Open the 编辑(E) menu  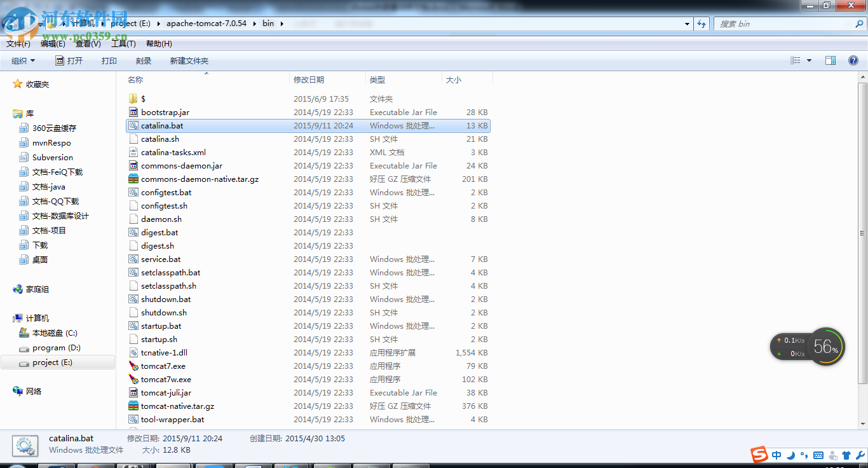pyautogui.click(x=53, y=44)
